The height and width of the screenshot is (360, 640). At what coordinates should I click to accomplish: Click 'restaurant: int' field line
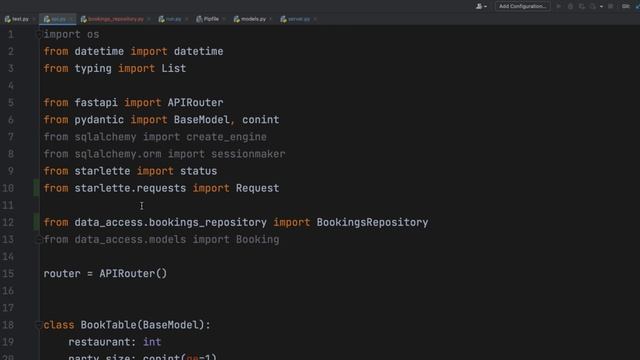[115, 342]
